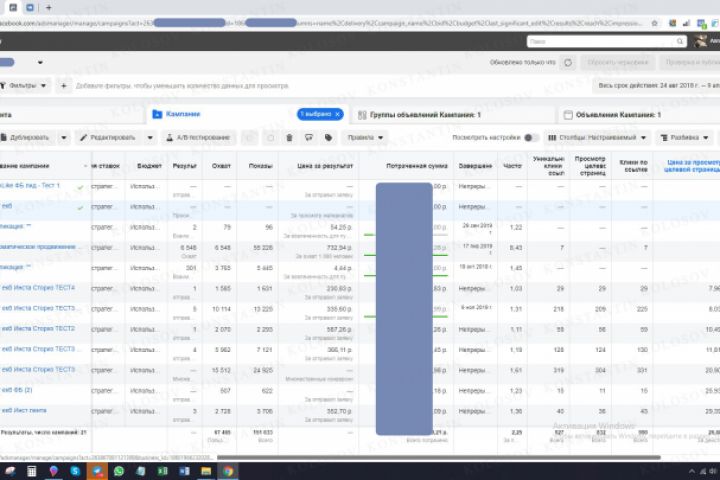Click the reach cell value '10 114'
The width and height of the screenshot is (720, 480).
221,309
